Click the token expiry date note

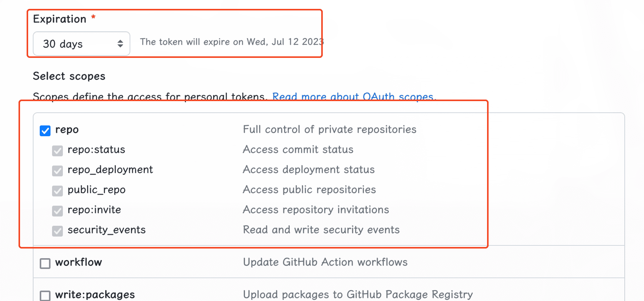tap(231, 42)
